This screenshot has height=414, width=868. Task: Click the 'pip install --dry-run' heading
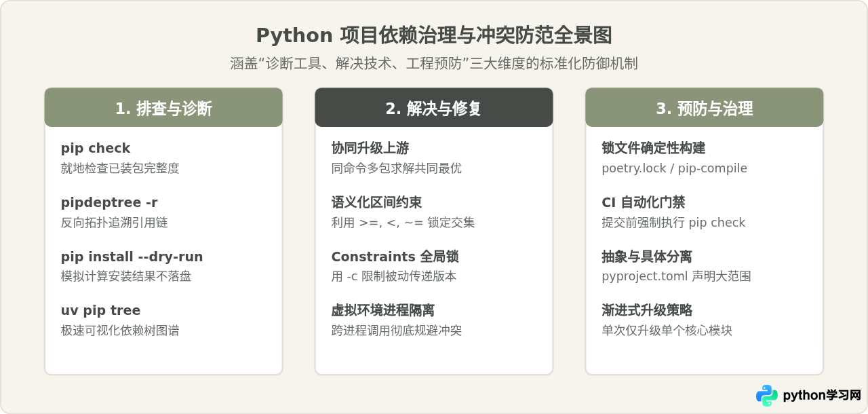132,257
